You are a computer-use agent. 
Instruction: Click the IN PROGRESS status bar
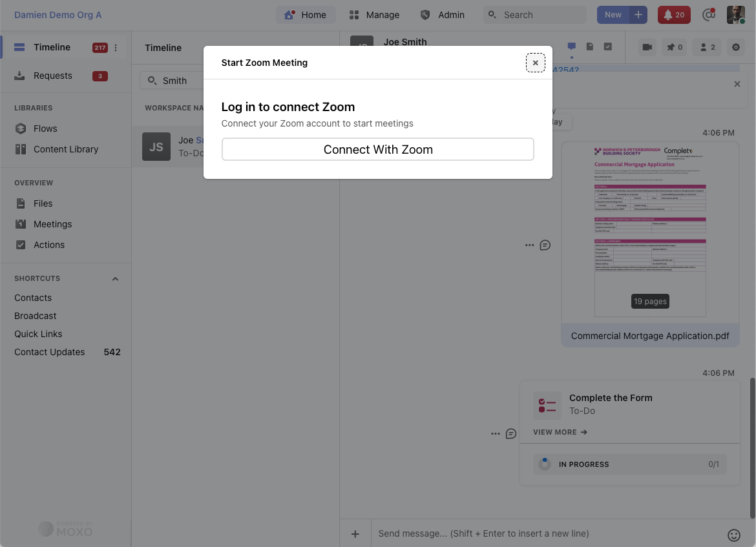click(x=630, y=464)
